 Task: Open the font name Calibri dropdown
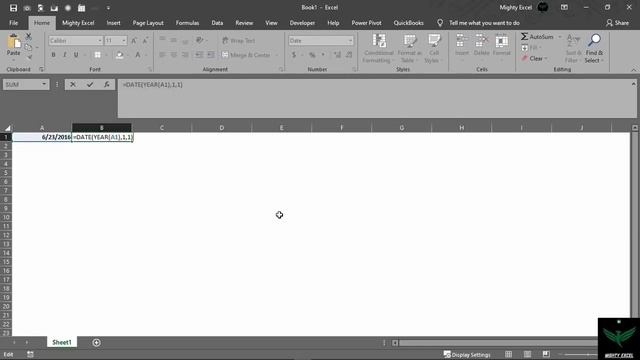100,40
